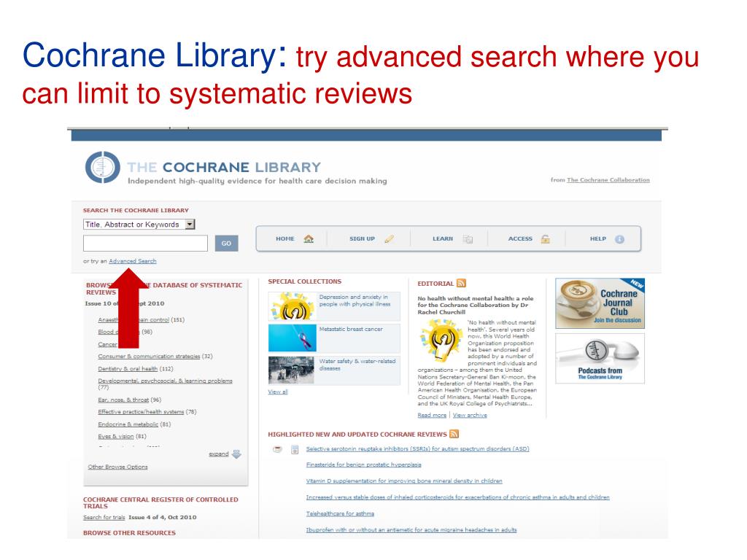747x560 pixels.
Task: Open the editorial Read more link
Action: (x=432, y=415)
